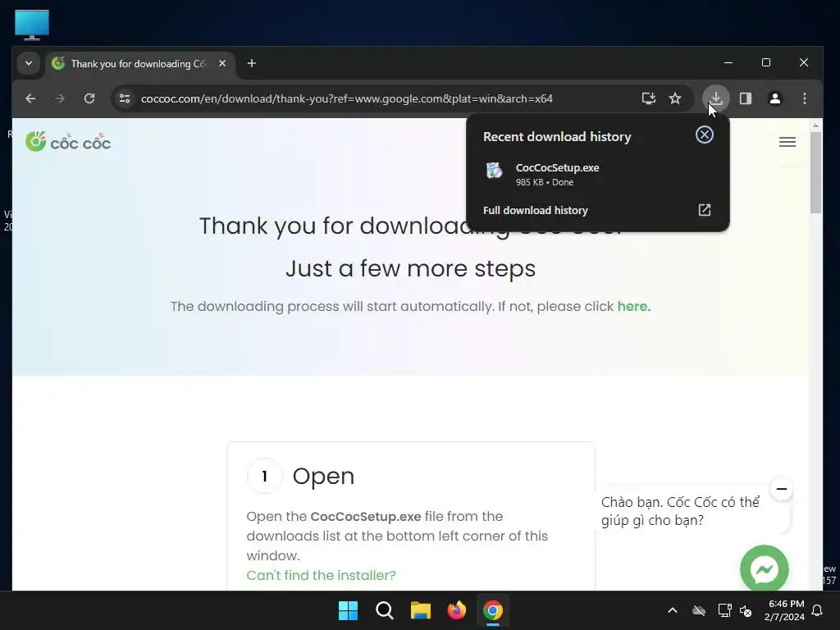
Task: Open the Messenger chat bubble
Action: click(764, 569)
